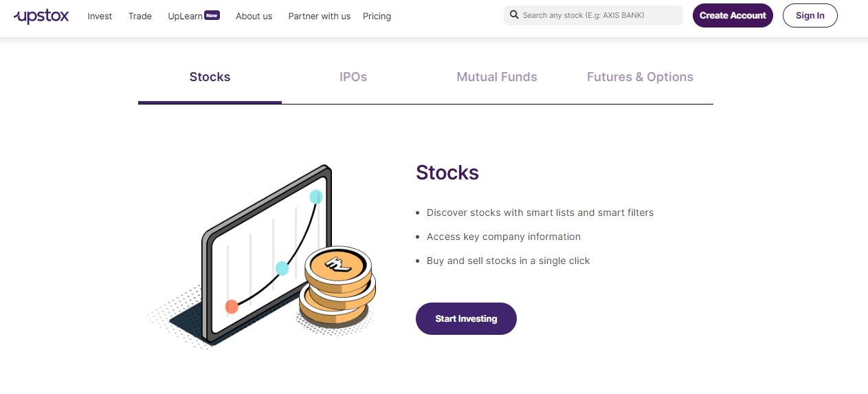This screenshot has height=394, width=868.
Task: Click the orange dot on the chart
Action: pyautogui.click(x=232, y=307)
